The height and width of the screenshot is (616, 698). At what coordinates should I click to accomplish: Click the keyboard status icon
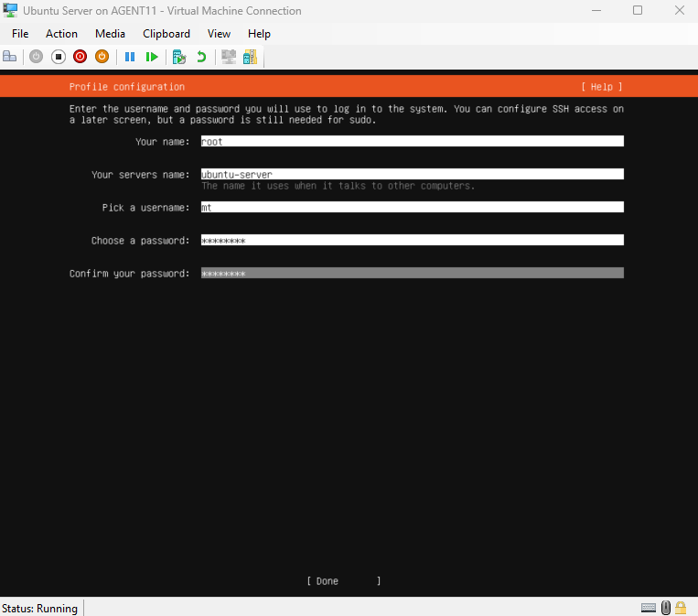649,608
